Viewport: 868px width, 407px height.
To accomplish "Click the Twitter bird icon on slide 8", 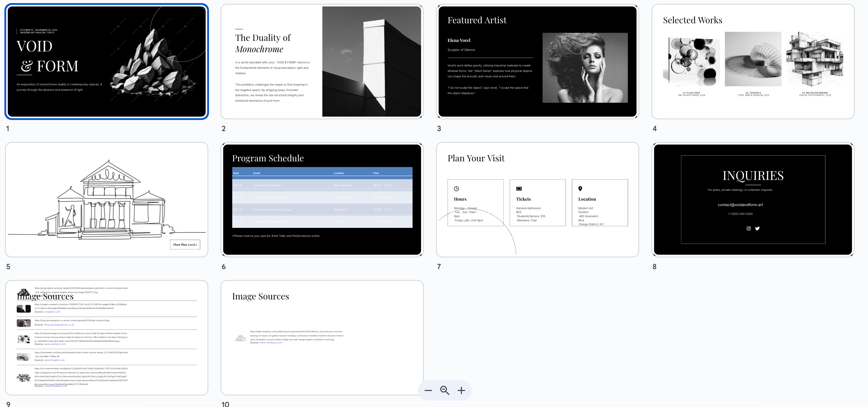I will point(757,229).
